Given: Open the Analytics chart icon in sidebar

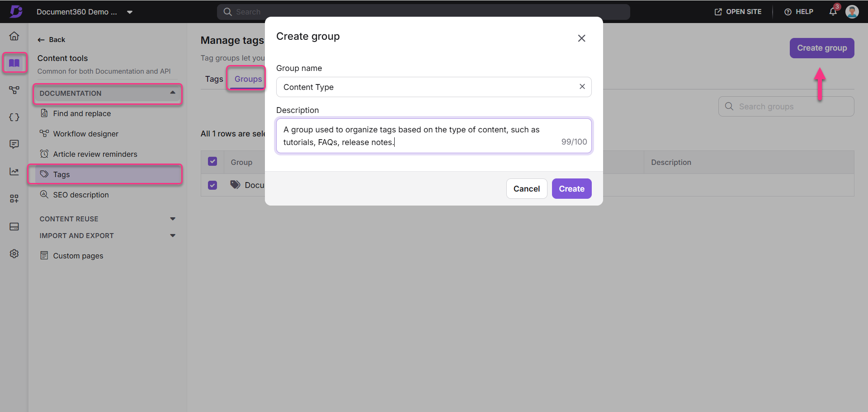Looking at the screenshot, I should pos(14,172).
